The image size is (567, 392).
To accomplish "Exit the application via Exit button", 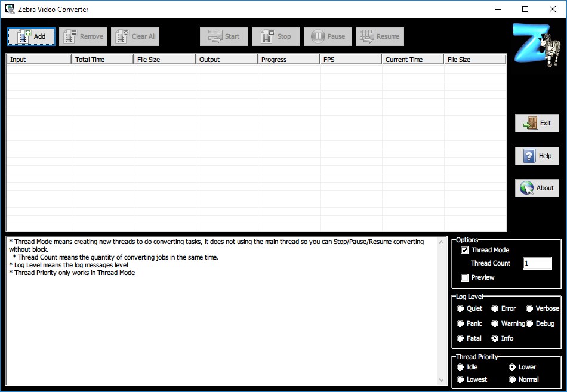I will [x=537, y=124].
